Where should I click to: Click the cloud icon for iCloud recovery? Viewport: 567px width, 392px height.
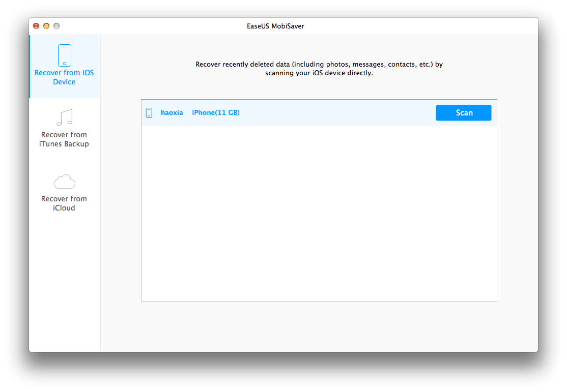[x=64, y=182]
